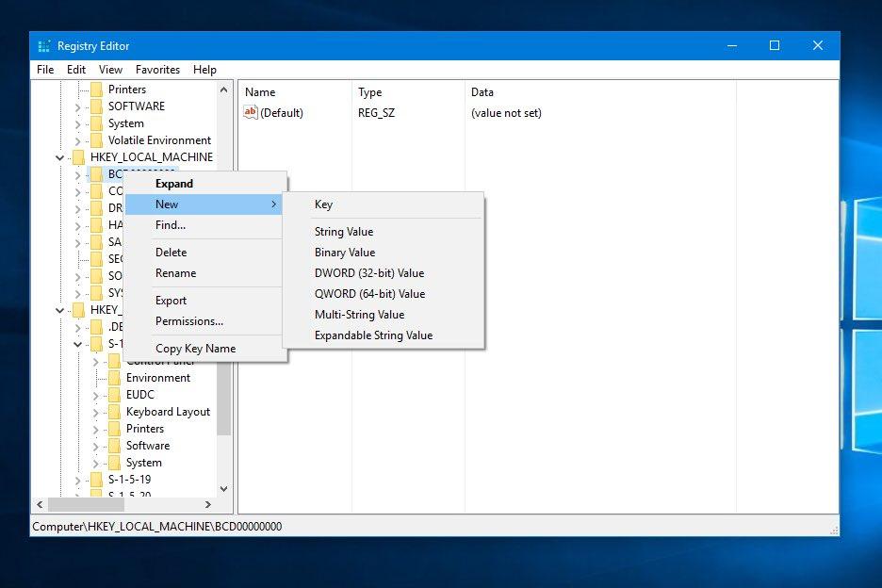Collapse the HKEY_LOCAL_MACHINE hive
882x588 pixels.
click(x=59, y=157)
